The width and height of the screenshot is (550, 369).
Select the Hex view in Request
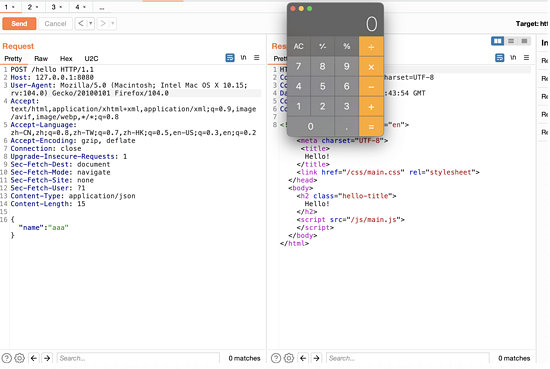coord(66,59)
